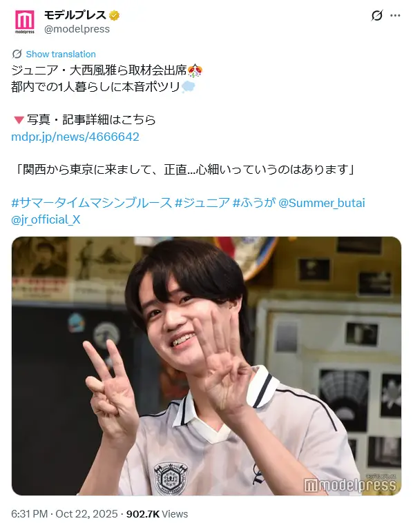Click the モデルプレス display name
The image size is (413, 532).
tap(75, 15)
